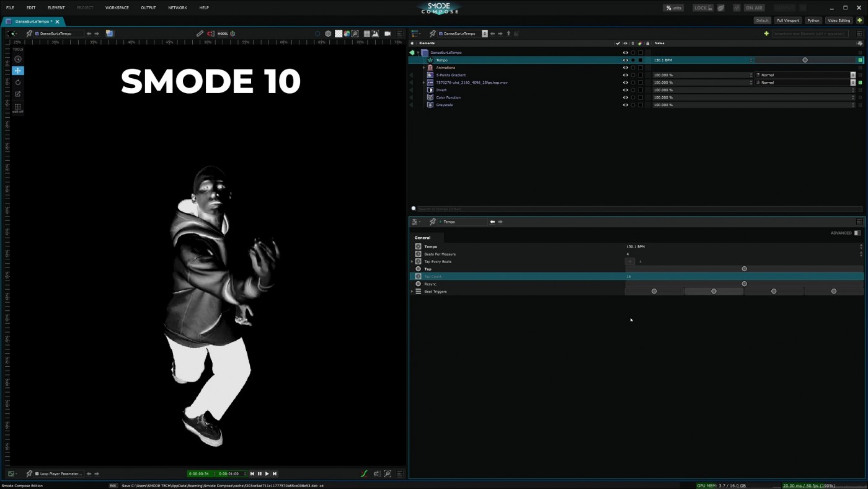Hide the Tempo element with its eye icon
Viewport: 868px width, 489px height.
[x=625, y=60]
